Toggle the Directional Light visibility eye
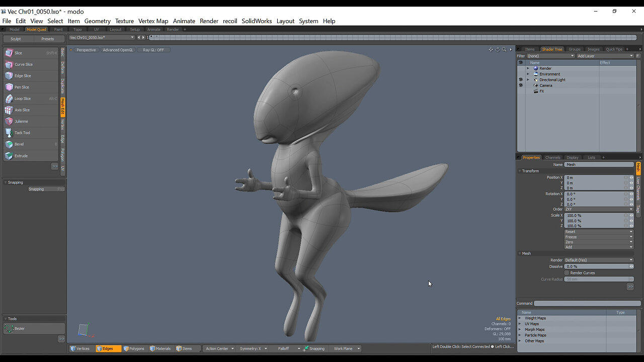The width and height of the screenshot is (644, 362). [x=521, y=79]
